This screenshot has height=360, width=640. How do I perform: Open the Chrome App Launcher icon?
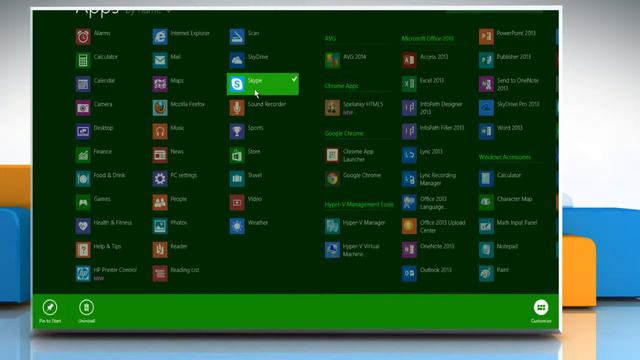(332, 155)
